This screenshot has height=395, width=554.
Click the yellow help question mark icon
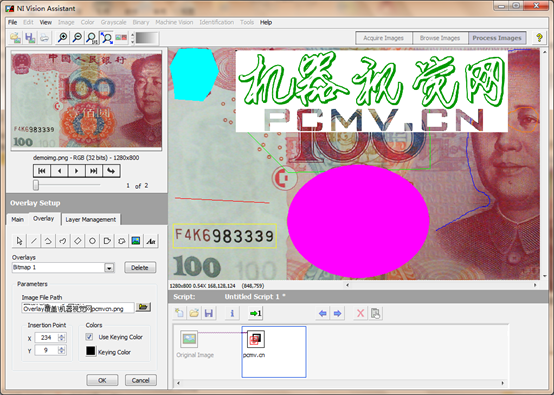pos(539,37)
